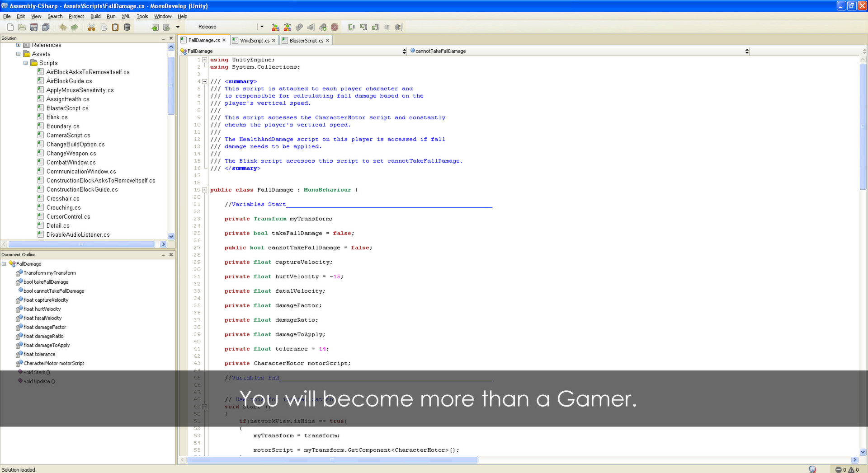868x473 pixels.
Task: Click the Detach debugger toolbar icon
Action: [x=398, y=27]
